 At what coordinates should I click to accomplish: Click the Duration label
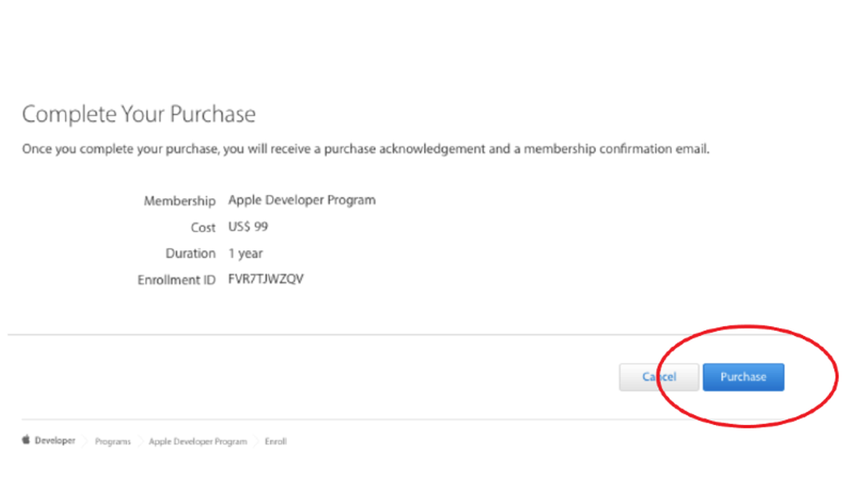coord(190,254)
